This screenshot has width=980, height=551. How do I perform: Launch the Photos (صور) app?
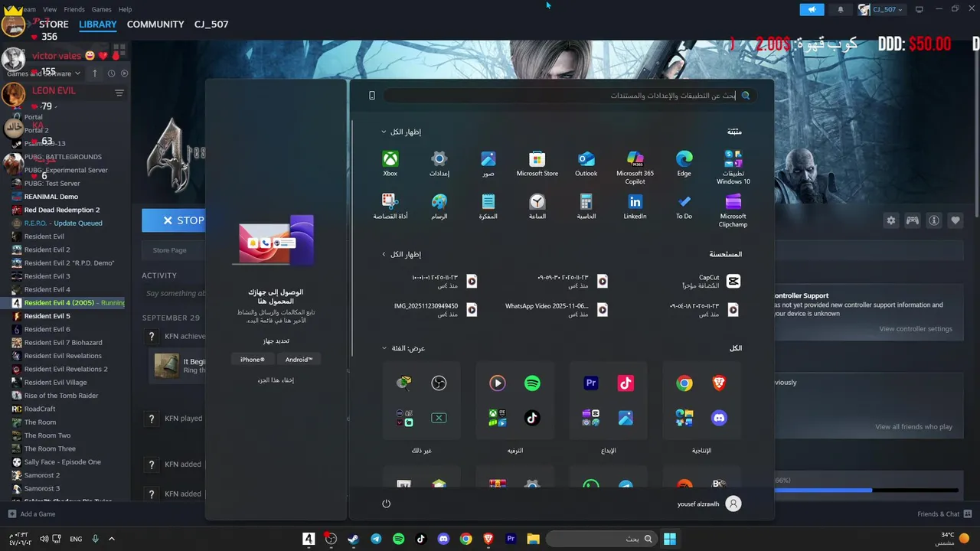click(488, 164)
